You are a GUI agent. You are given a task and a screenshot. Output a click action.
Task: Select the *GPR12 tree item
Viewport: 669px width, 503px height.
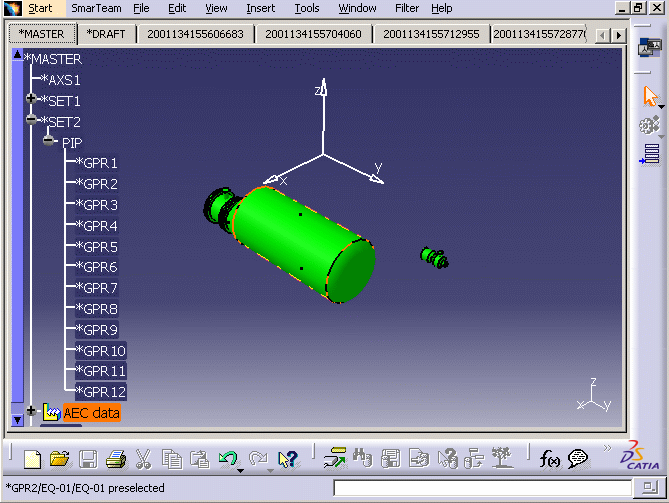coord(101,392)
